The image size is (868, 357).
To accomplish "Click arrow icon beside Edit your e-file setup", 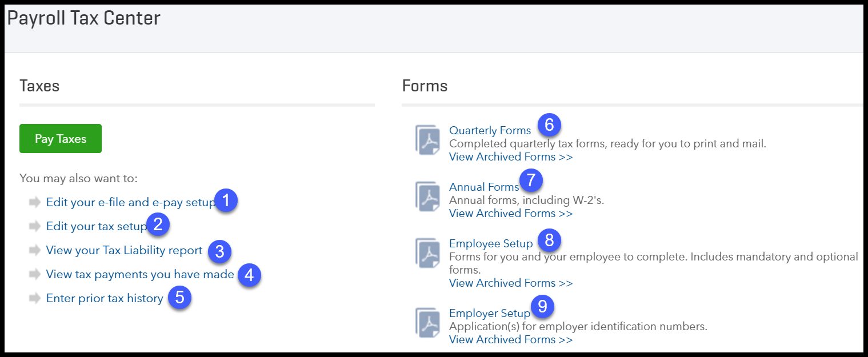I will coord(35,202).
